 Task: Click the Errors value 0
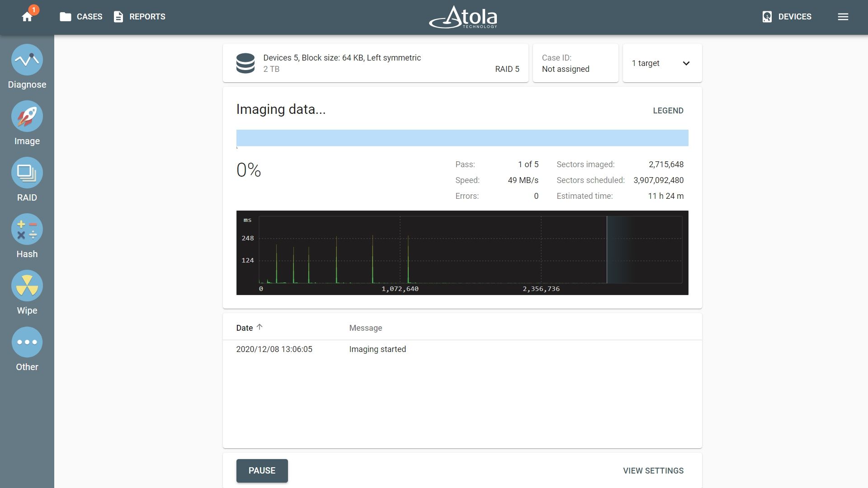pos(536,196)
